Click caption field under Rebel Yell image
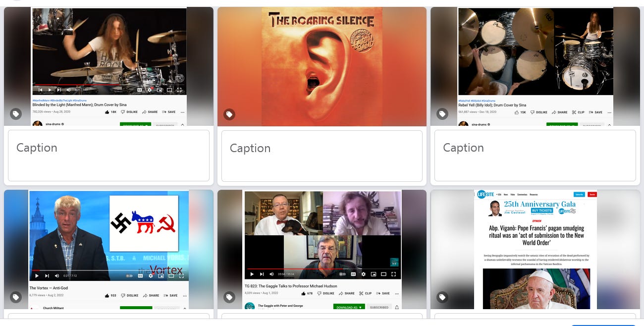The width and height of the screenshot is (644, 326). tap(535, 156)
